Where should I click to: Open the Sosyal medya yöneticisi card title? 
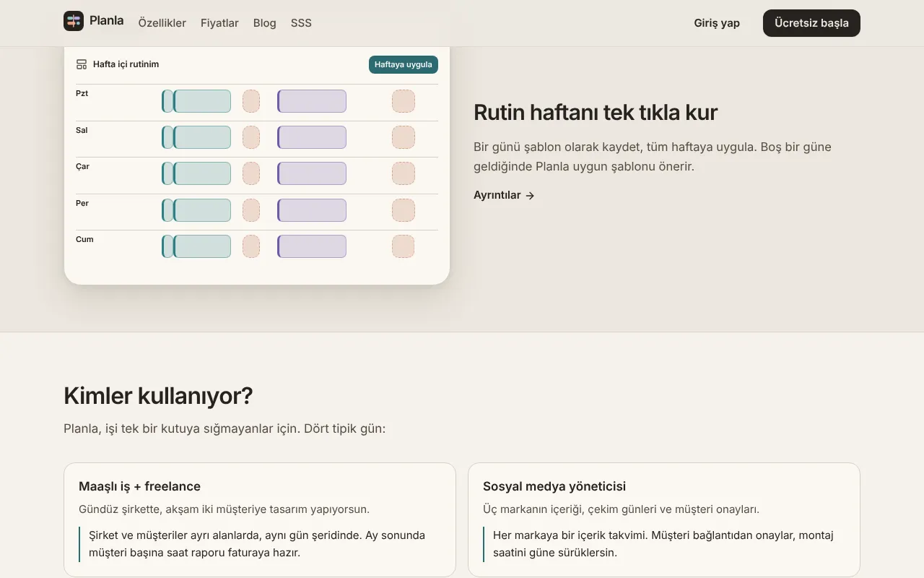tap(554, 486)
